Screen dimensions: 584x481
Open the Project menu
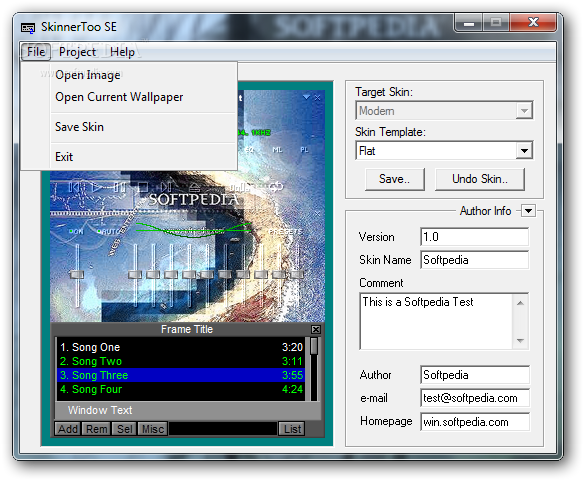(77, 52)
